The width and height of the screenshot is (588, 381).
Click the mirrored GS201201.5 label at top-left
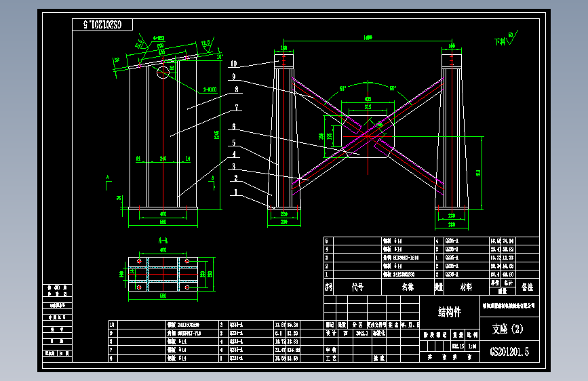coord(102,25)
